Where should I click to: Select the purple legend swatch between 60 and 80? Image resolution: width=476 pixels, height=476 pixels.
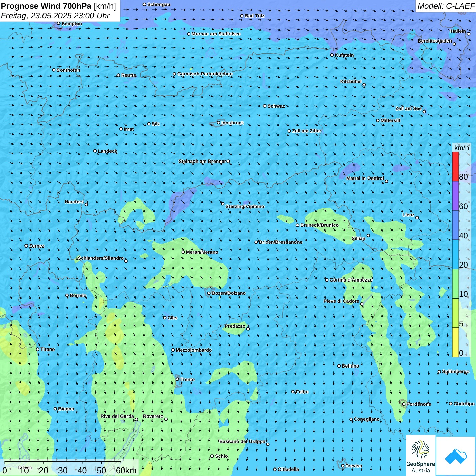click(x=455, y=196)
